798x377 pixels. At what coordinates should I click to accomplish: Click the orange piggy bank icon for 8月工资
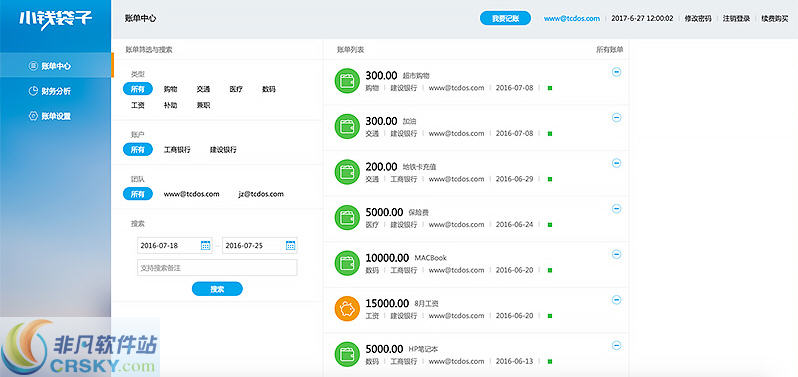(x=347, y=309)
